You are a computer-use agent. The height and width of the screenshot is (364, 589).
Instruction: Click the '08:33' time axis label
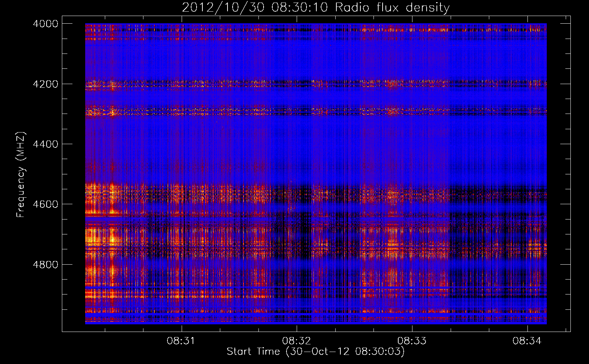pyautogui.click(x=412, y=341)
